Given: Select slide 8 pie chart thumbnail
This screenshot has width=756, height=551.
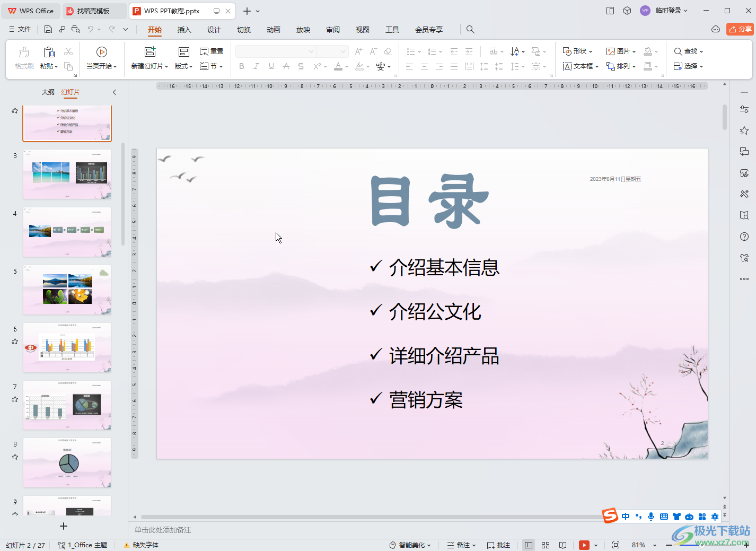Looking at the screenshot, I should 67,462.
